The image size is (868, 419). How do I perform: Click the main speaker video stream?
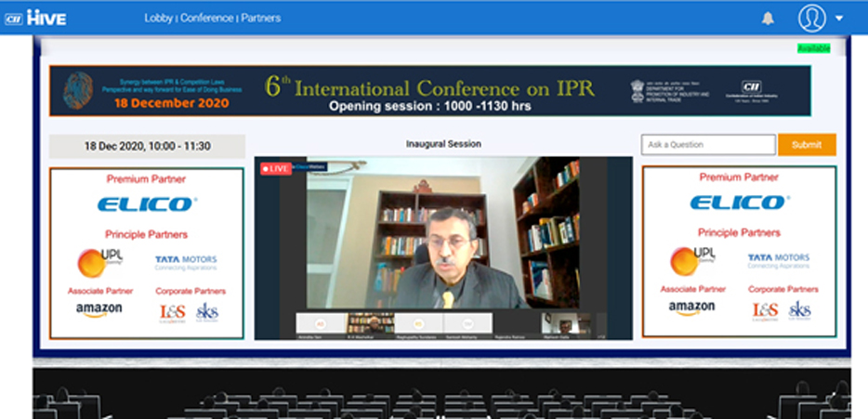click(x=443, y=232)
